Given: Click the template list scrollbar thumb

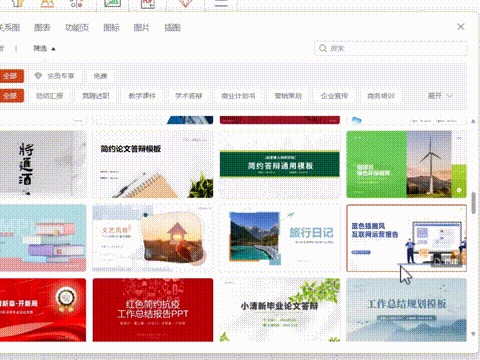Looking at the screenshot, I should pos(473,203).
